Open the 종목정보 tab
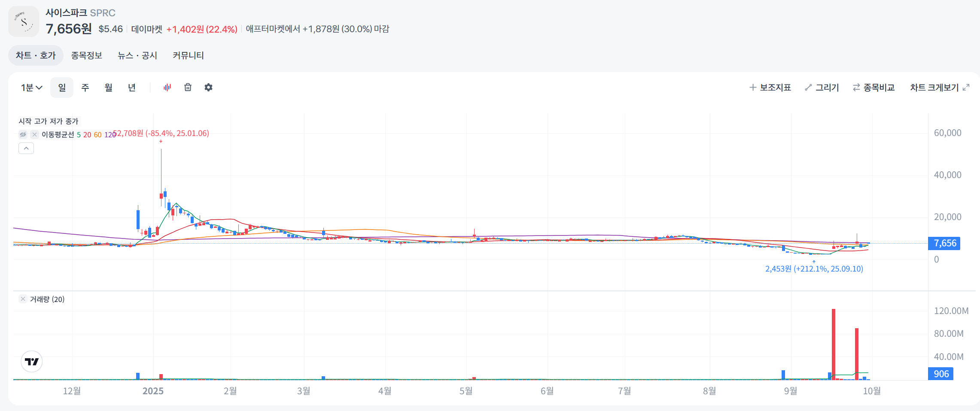Viewport: 980px width, 411px height. coord(86,55)
